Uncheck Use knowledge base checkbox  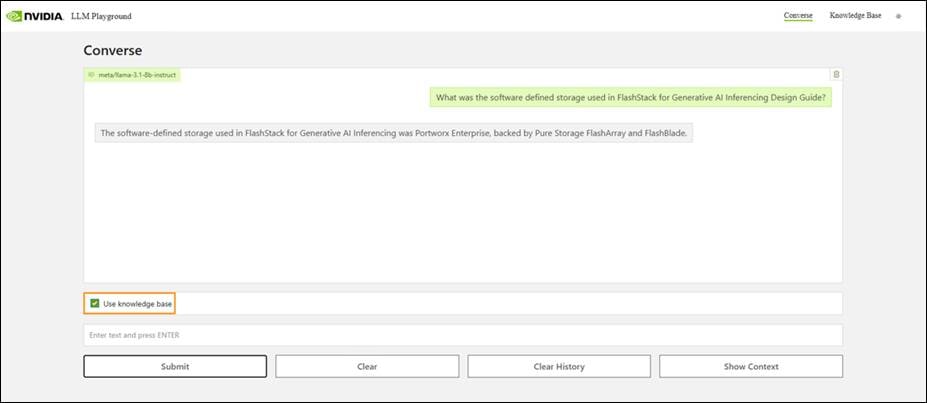pos(95,304)
